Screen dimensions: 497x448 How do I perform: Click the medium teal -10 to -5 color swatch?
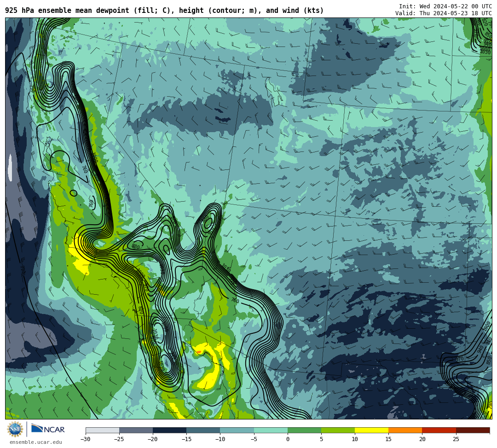237,430
